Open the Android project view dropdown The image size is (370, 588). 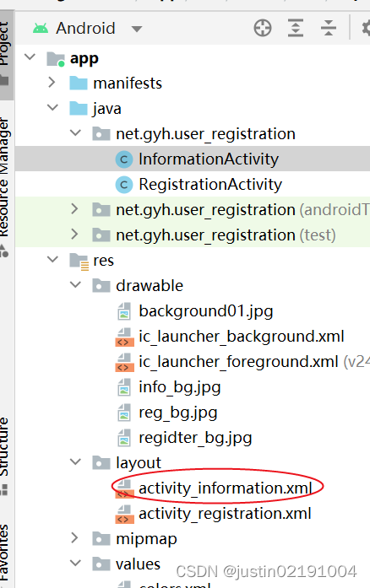click(x=137, y=29)
